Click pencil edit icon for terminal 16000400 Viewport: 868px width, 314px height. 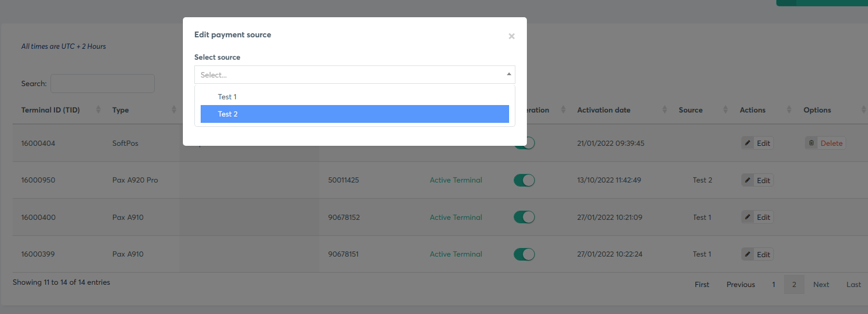pos(748,217)
